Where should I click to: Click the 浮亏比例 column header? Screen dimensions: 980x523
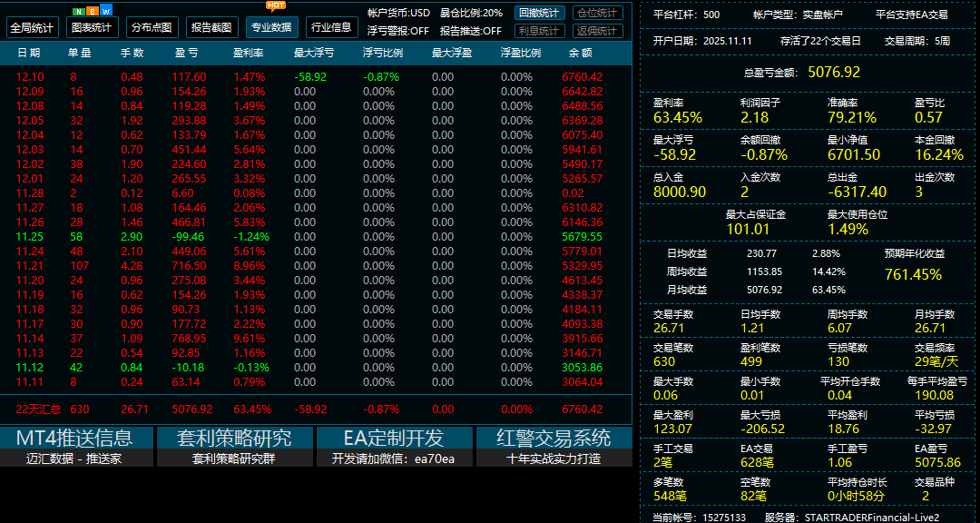pos(383,54)
